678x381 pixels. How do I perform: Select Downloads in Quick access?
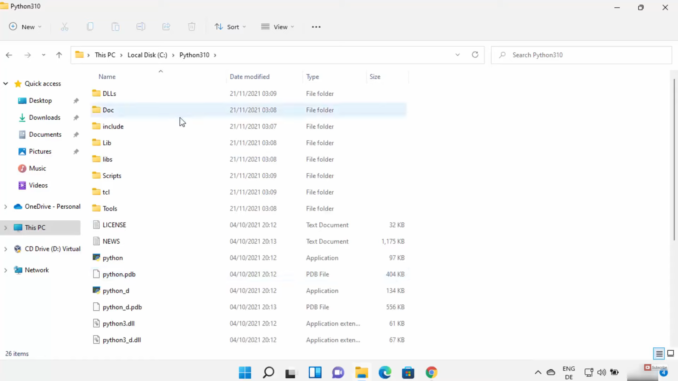point(44,117)
